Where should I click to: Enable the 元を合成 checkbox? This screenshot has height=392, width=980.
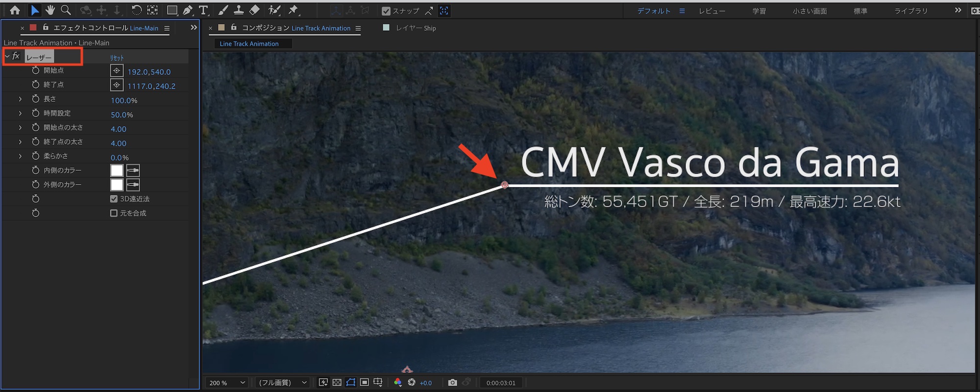114,213
